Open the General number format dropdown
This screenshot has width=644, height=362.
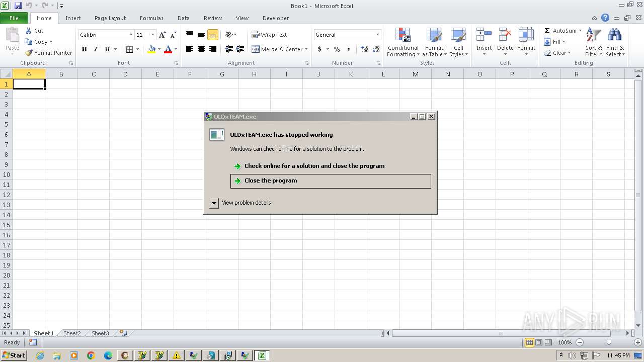377,35
